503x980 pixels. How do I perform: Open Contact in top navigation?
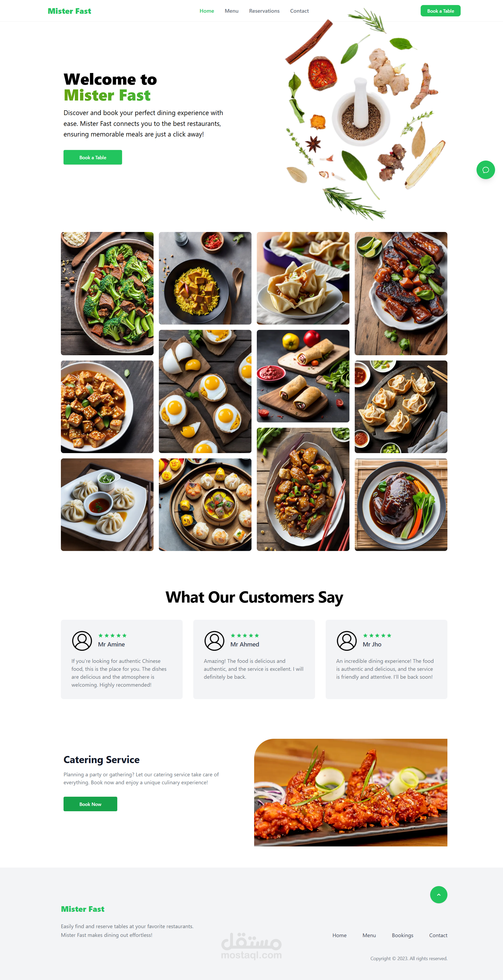point(299,11)
